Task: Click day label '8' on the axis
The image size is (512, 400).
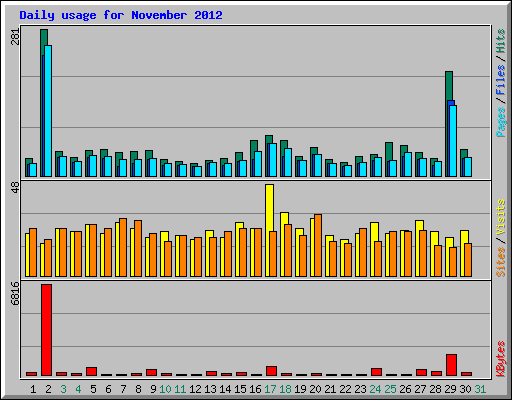Action: click(x=138, y=389)
